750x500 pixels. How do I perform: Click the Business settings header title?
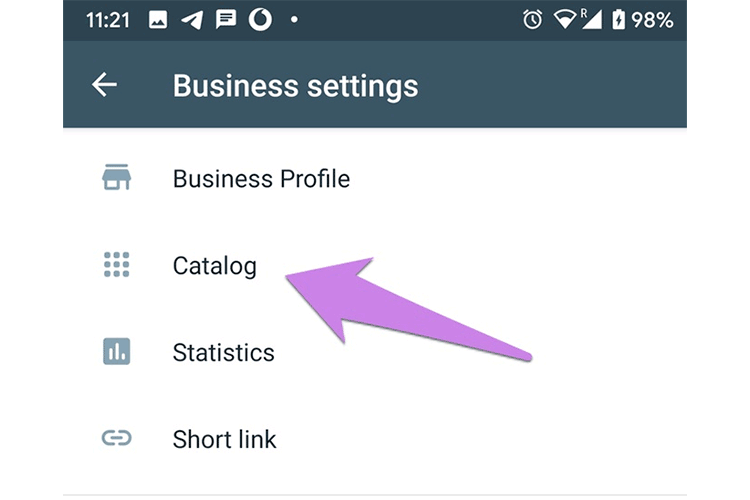pyautogui.click(x=295, y=85)
